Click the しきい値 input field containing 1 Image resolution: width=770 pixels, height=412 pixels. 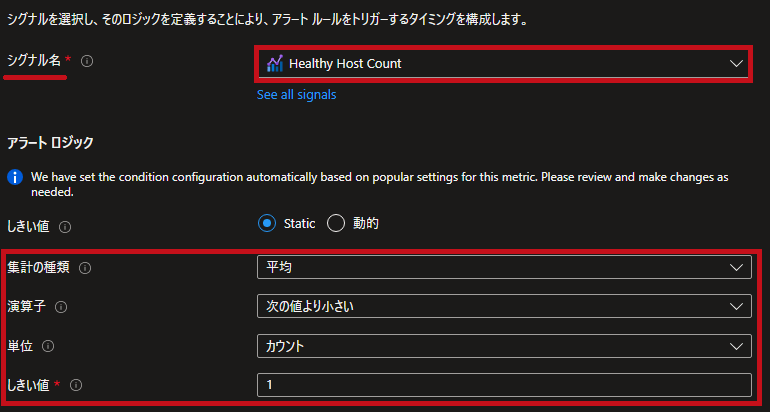tap(504, 385)
